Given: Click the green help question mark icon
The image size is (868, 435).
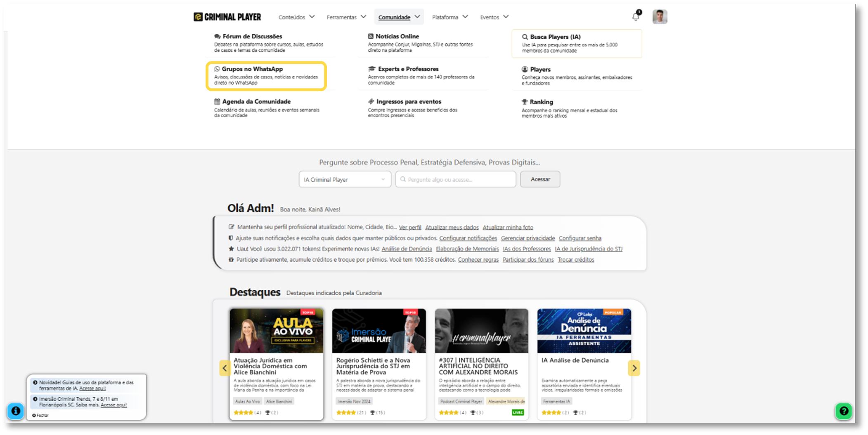Looking at the screenshot, I should pos(844,411).
